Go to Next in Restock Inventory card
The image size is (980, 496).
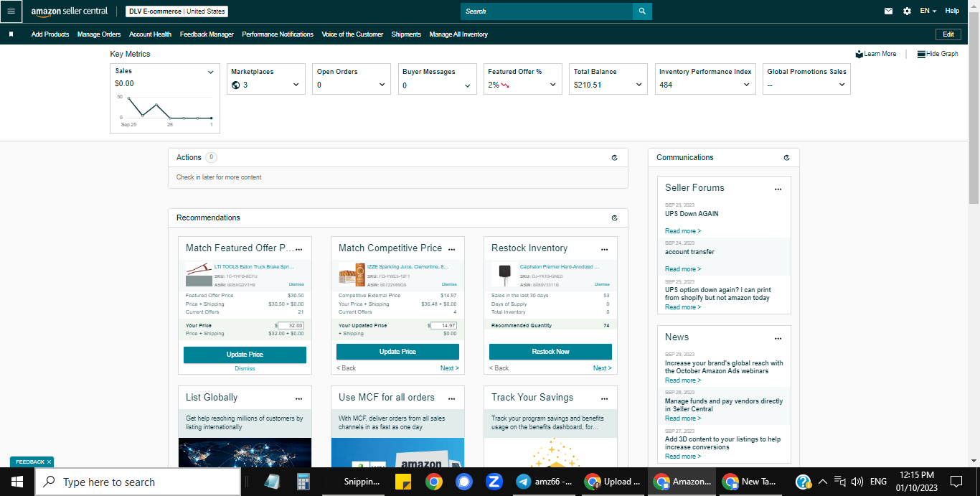coord(602,368)
